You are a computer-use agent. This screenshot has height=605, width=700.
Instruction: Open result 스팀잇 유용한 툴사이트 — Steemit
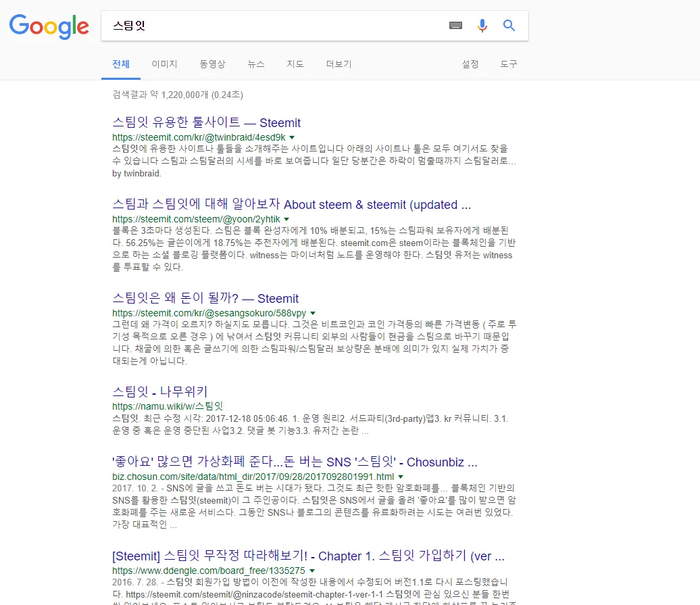[x=206, y=122]
